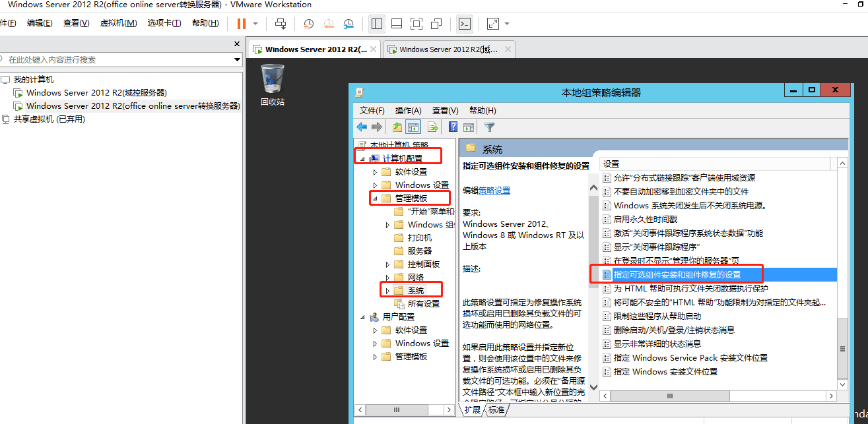This screenshot has height=424, width=868.
Task: Click the Up one level folder icon
Action: tap(397, 127)
